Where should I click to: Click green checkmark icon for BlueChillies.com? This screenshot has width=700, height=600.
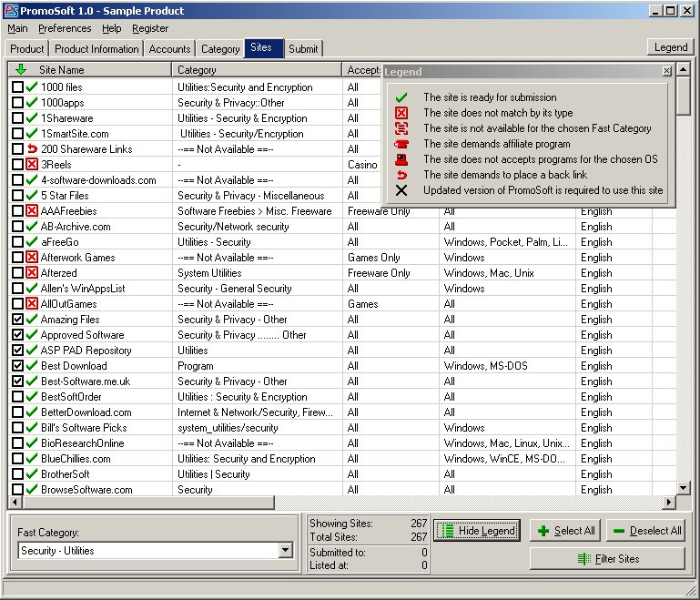point(31,459)
